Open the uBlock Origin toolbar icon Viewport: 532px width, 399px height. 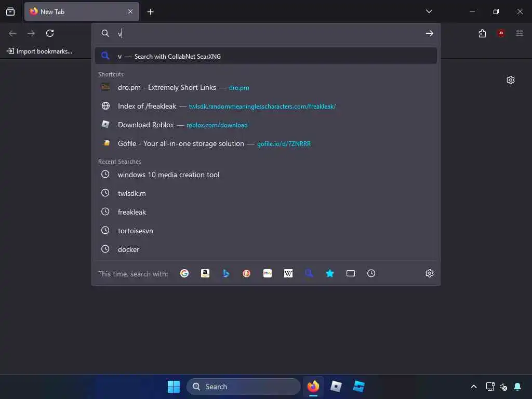pyautogui.click(x=501, y=33)
